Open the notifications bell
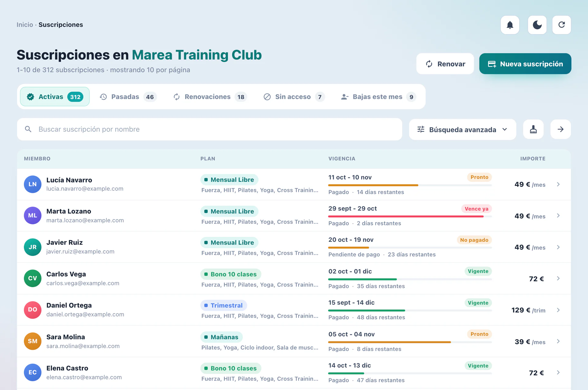The height and width of the screenshot is (390, 588). pyautogui.click(x=510, y=25)
